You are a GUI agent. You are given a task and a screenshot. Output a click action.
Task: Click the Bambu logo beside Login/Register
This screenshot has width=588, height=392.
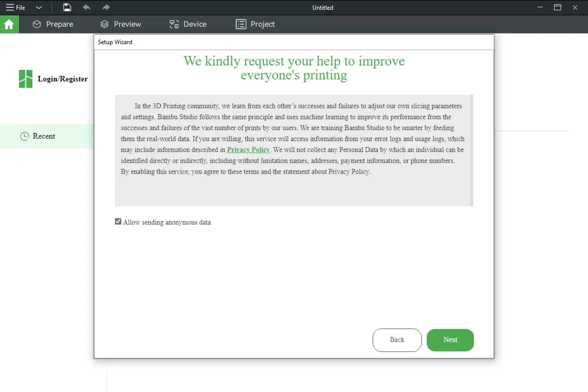click(25, 79)
